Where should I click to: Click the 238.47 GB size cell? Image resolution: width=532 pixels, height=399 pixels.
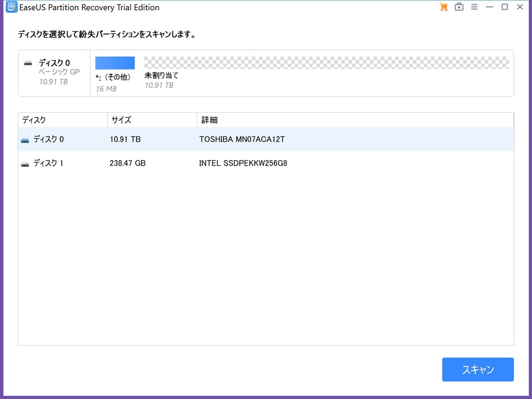(x=128, y=163)
